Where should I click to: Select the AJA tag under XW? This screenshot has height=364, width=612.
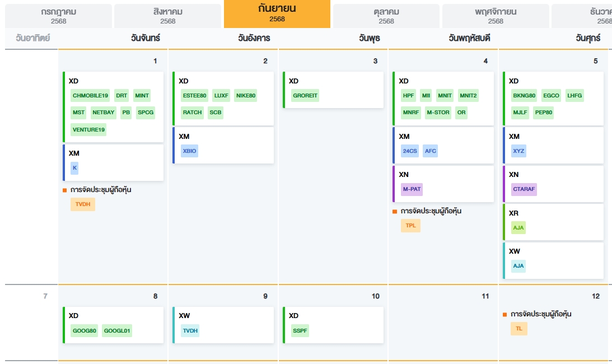tap(518, 265)
